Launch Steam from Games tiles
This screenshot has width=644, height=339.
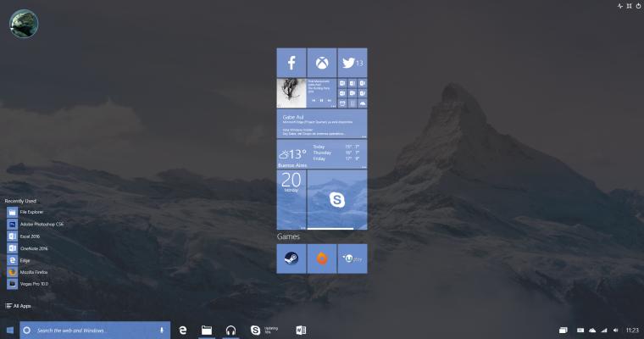coord(291,258)
